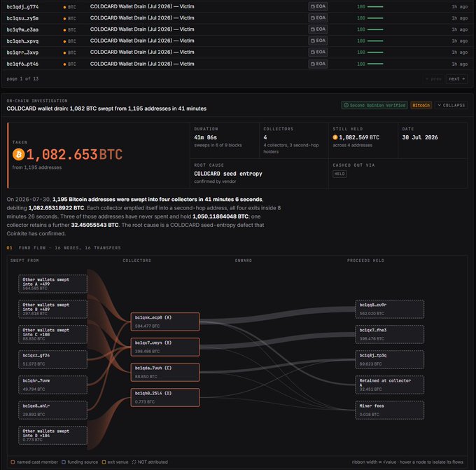
Task: Click the EOA badge in bc1qrr…3xvp row
Action: pyautogui.click(x=318, y=52)
